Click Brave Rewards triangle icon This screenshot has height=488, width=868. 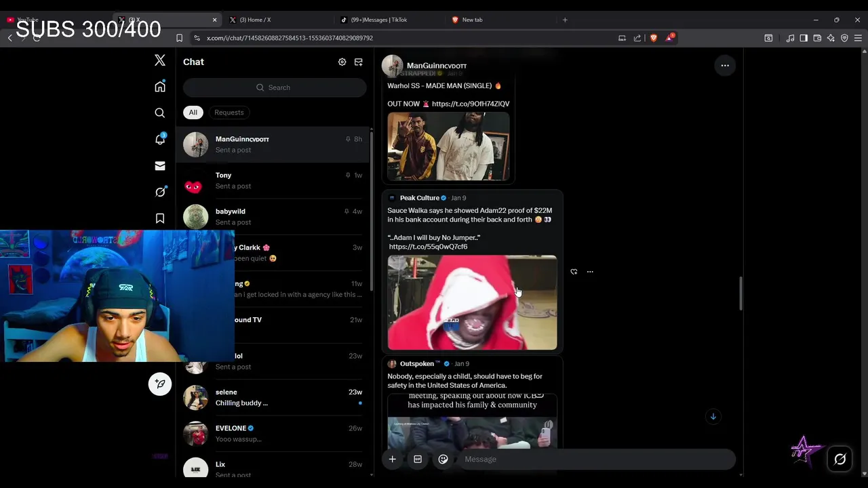click(x=669, y=38)
